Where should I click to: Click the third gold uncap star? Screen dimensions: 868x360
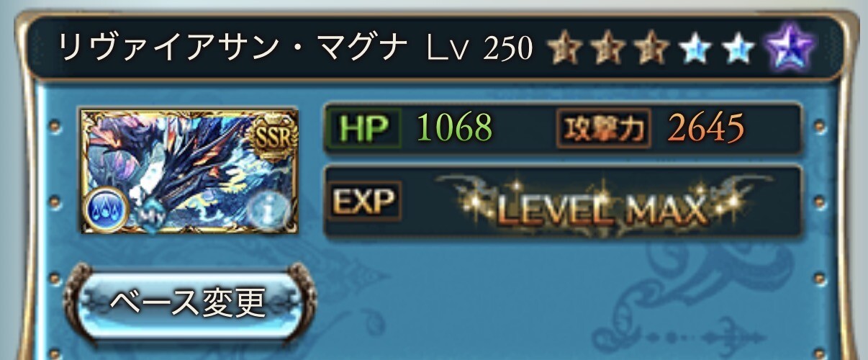(652, 49)
